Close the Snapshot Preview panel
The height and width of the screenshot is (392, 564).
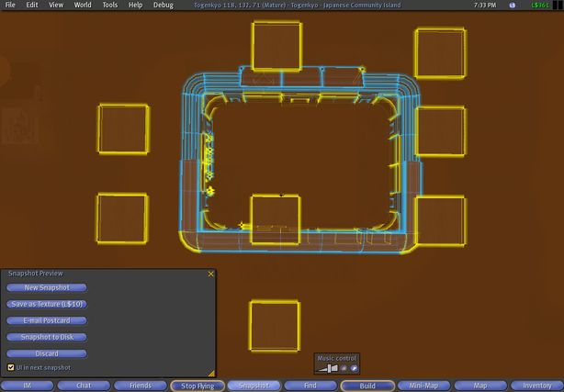pyautogui.click(x=210, y=274)
